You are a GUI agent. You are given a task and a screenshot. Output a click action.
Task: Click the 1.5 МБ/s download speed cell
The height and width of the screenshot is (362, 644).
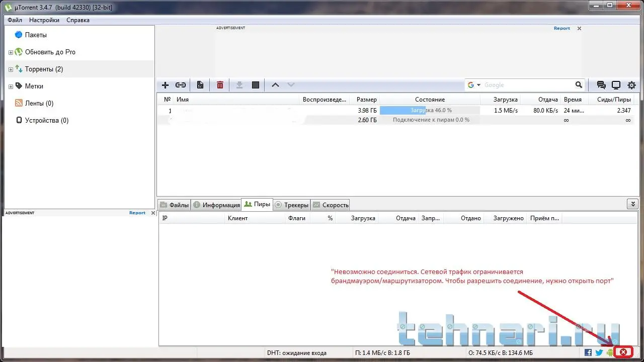coord(506,111)
